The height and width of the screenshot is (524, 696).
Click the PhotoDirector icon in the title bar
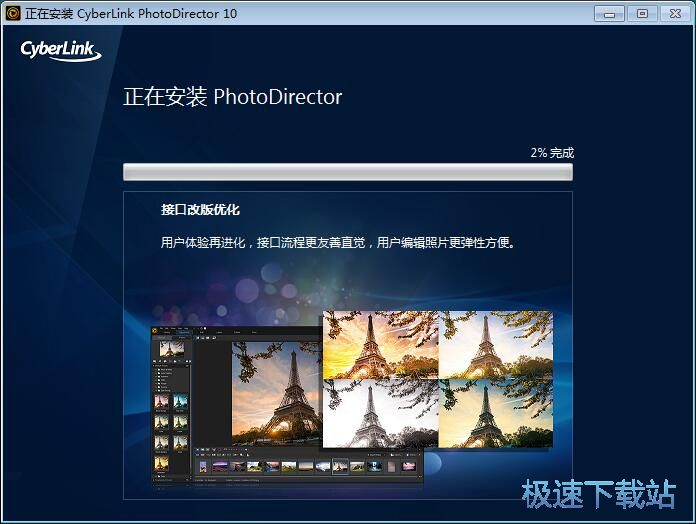[13, 13]
